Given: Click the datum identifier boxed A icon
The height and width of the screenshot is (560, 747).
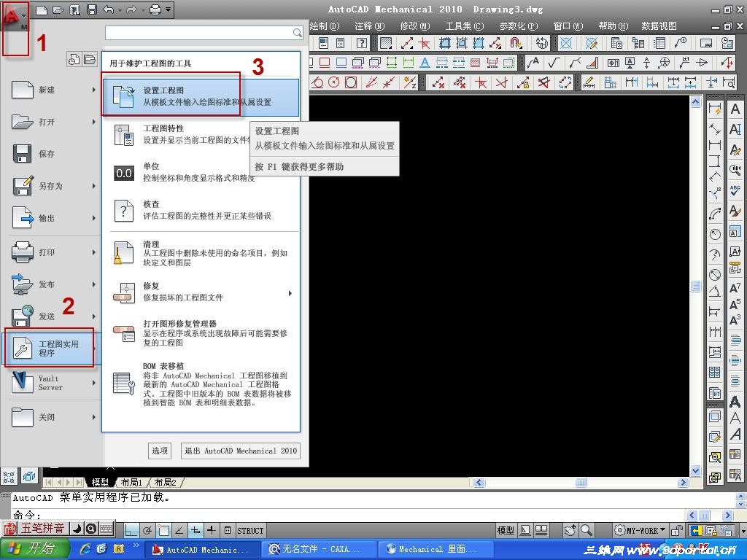Looking at the screenshot, I should click(630, 63).
